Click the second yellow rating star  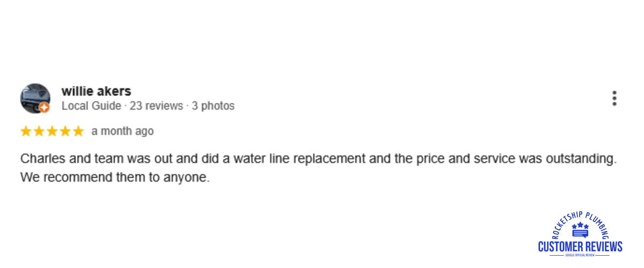[39, 131]
